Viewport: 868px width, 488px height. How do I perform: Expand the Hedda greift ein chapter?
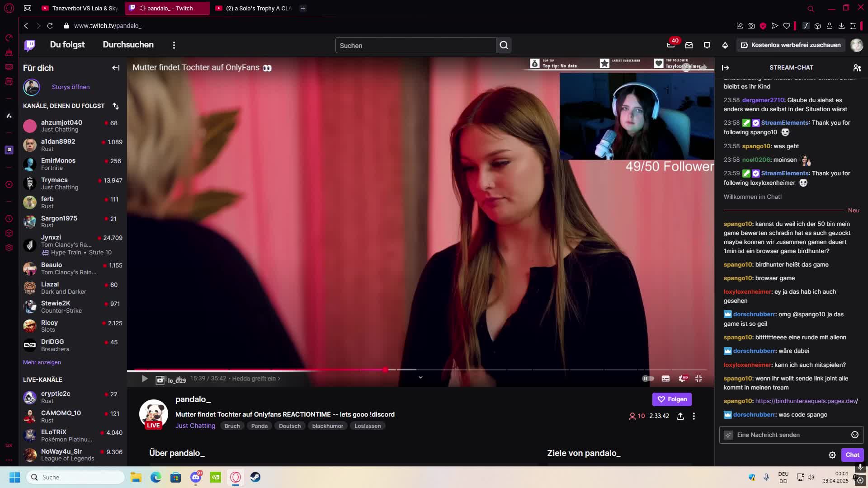coord(256,379)
